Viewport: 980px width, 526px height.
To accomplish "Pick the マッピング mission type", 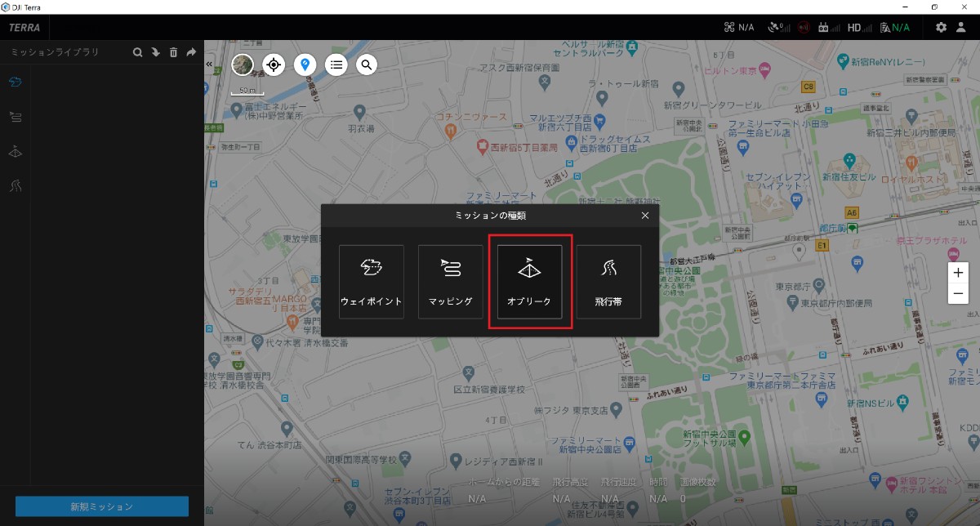I will pos(450,282).
